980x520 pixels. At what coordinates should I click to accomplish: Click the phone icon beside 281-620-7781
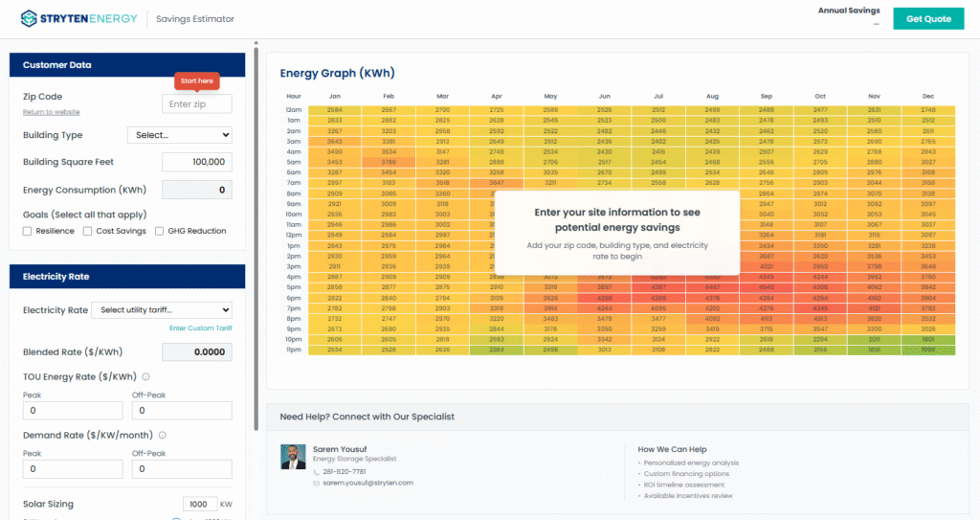317,471
